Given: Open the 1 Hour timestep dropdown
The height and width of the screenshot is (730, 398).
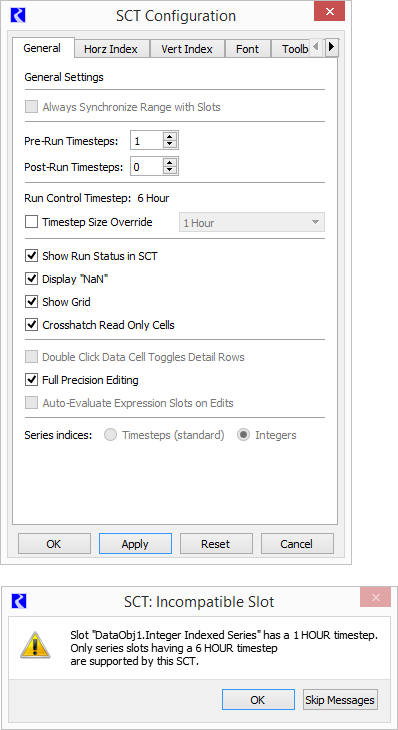Looking at the screenshot, I should click(252, 223).
